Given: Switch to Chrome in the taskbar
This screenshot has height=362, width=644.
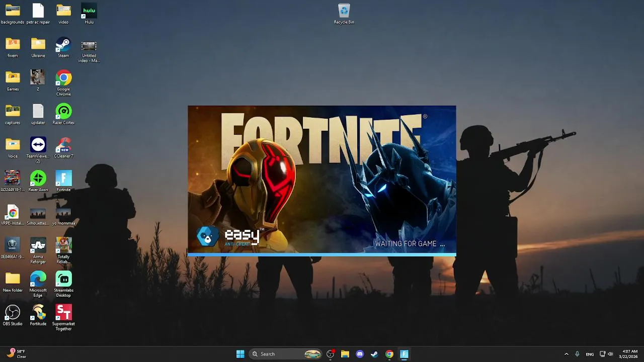Looking at the screenshot, I should click(389, 354).
